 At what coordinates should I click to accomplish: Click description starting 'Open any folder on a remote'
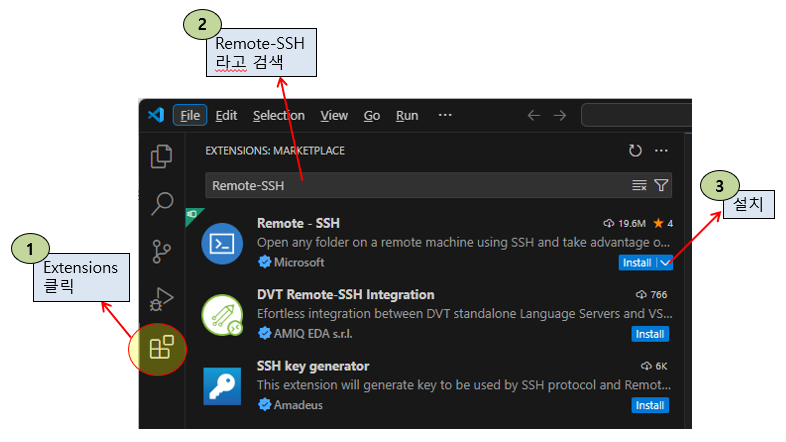coord(464,243)
